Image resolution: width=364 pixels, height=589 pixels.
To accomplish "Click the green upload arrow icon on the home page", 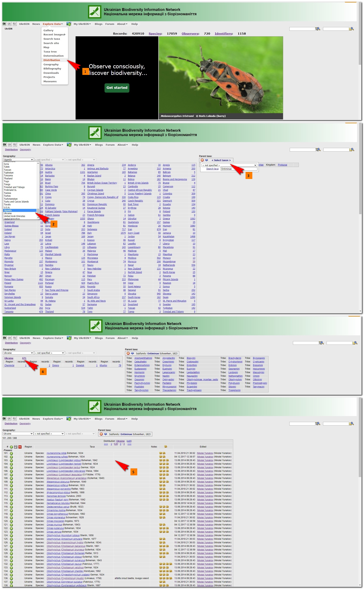I will point(69,24).
